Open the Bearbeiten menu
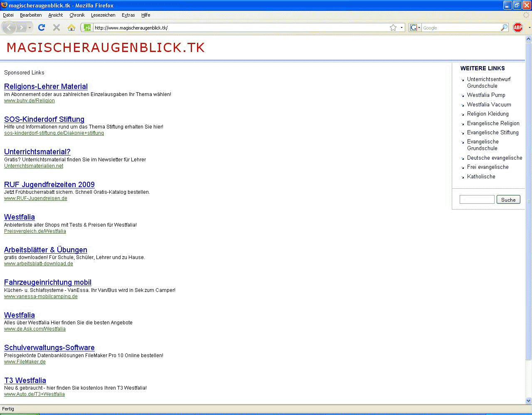532x415 pixels. [x=31, y=15]
